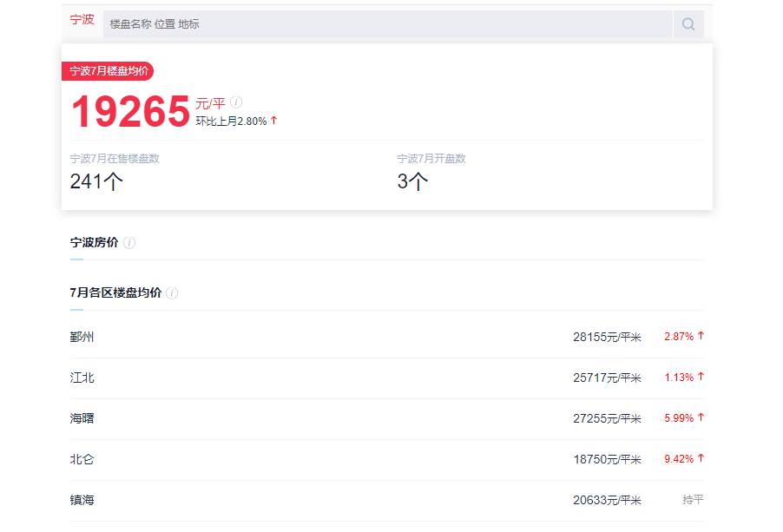Open the 镇海 district row
The width and height of the screenshot is (783, 532).
[387, 501]
